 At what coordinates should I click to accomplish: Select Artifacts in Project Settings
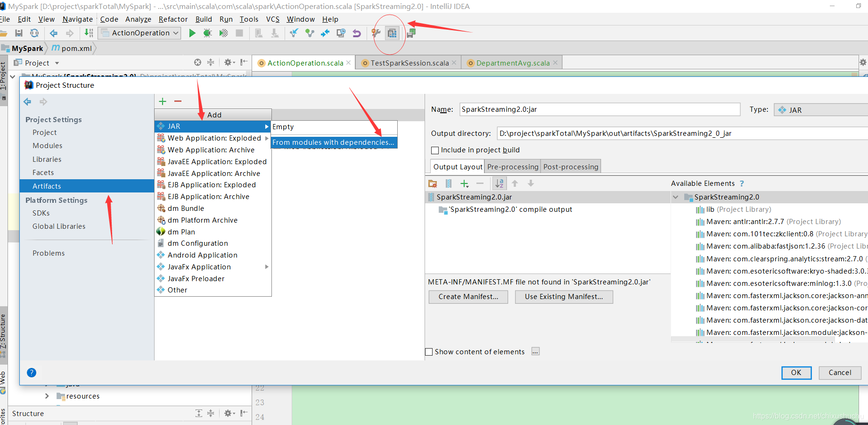click(x=87, y=186)
